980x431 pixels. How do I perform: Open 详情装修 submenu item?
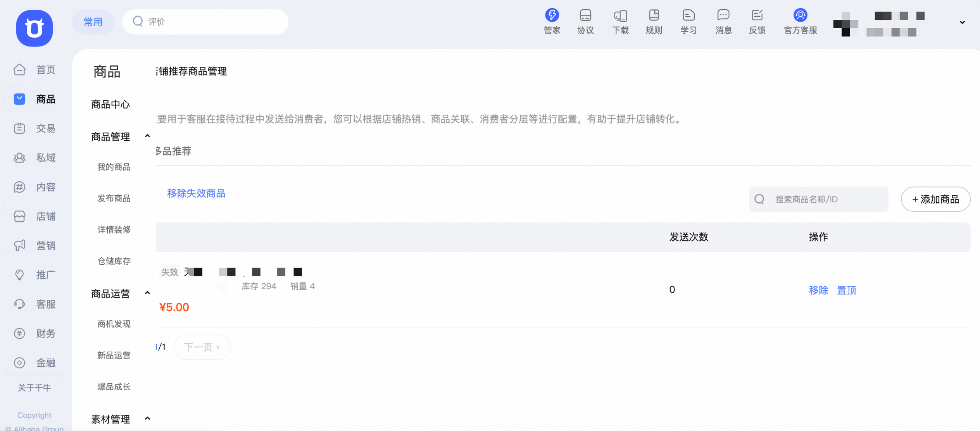pyautogui.click(x=114, y=230)
